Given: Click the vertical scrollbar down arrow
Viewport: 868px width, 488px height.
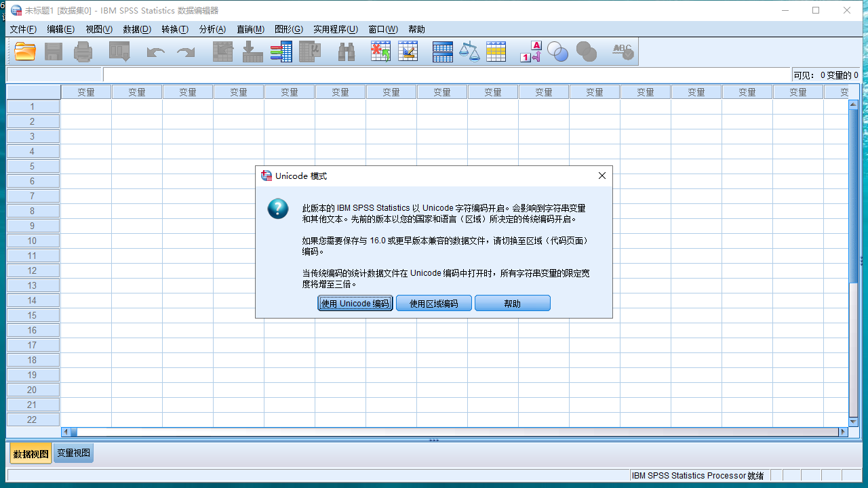Looking at the screenshot, I should pyautogui.click(x=853, y=422).
